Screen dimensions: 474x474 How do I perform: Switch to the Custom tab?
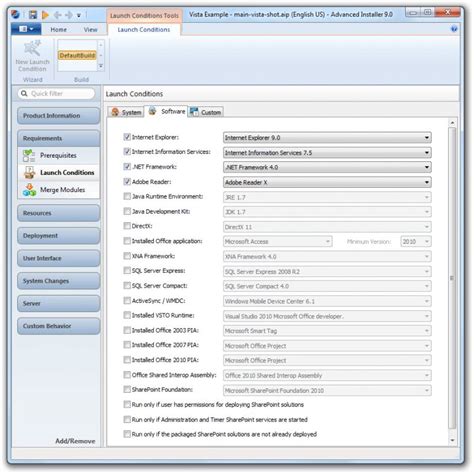pos(206,112)
